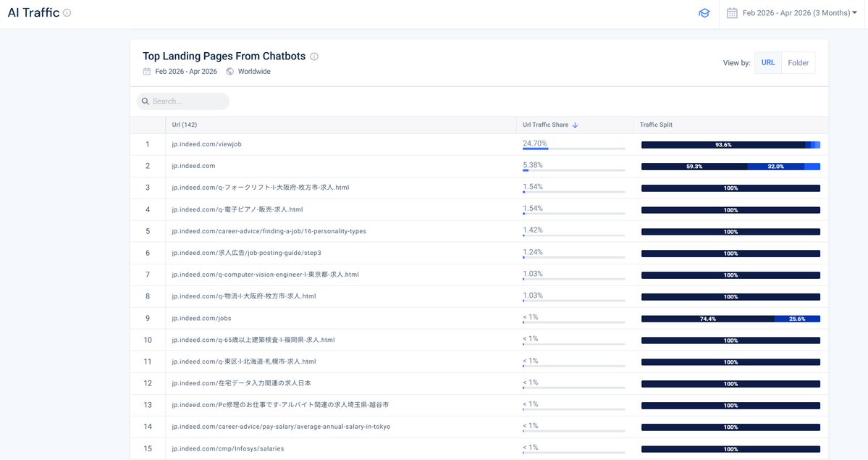Click the 74.4% segment of the jobs split bar
The width and height of the screenshot is (868, 460).
(707, 319)
